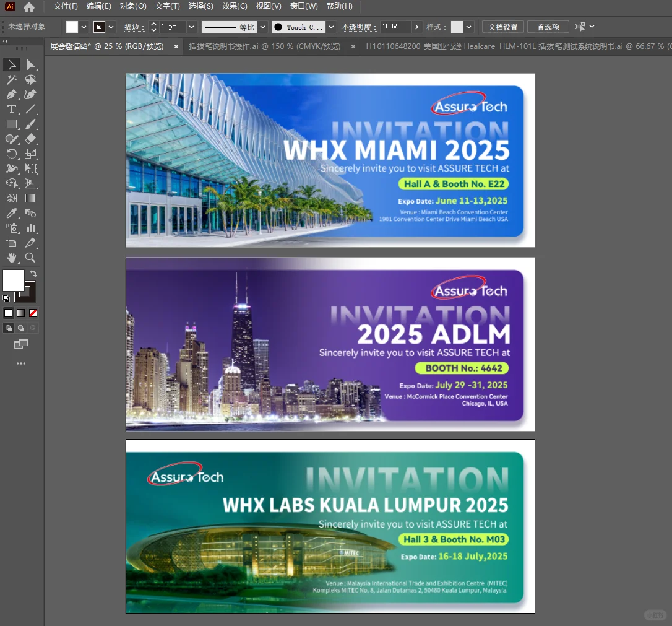
Task: Select the Line Segment tool
Action: [x=30, y=110]
